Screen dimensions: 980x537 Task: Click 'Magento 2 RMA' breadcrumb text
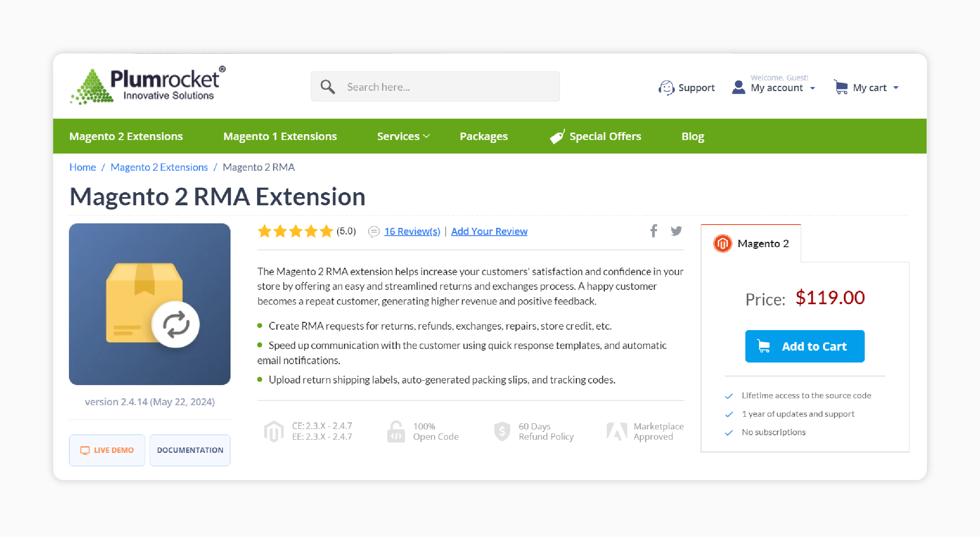(x=258, y=168)
